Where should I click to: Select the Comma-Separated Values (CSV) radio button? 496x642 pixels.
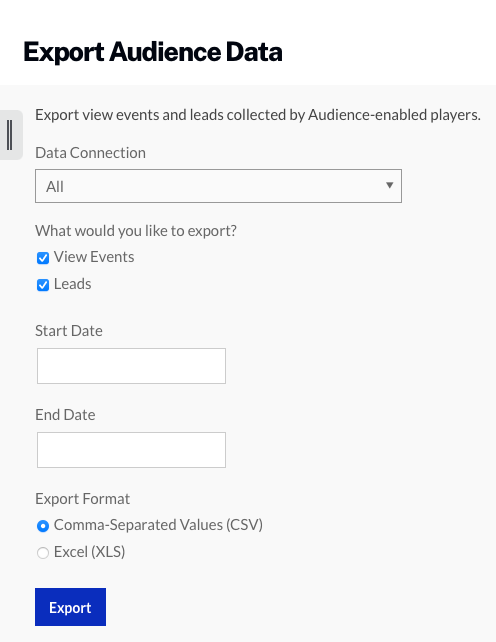[43, 526]
